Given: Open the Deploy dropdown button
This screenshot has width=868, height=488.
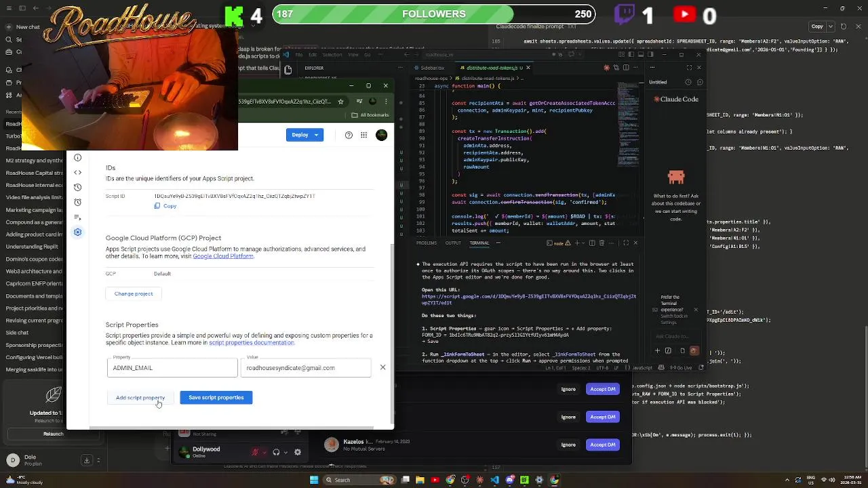Looking at the screenshot, I should pos(304,135).
